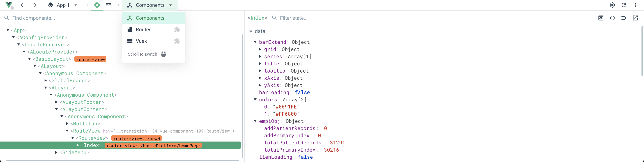Image resolution: width=644 pixels, height=162 pixels.
Task: Go back with the left arrow
Action: (x=23, y=5)
